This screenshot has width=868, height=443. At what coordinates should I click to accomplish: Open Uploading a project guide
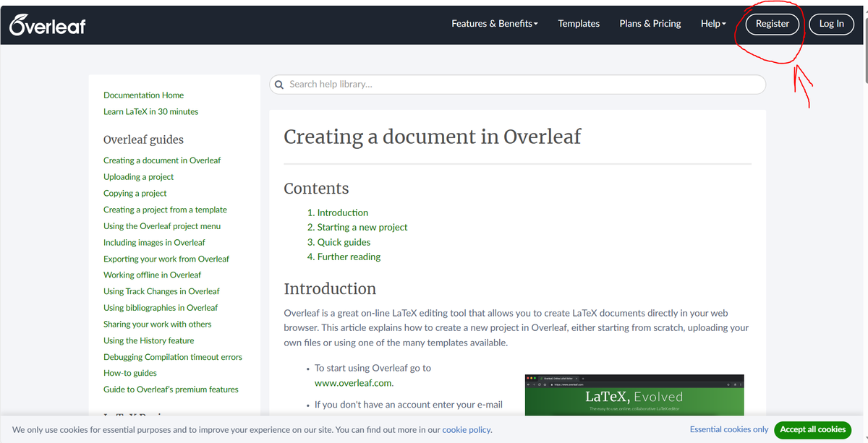tap(138, 177)
